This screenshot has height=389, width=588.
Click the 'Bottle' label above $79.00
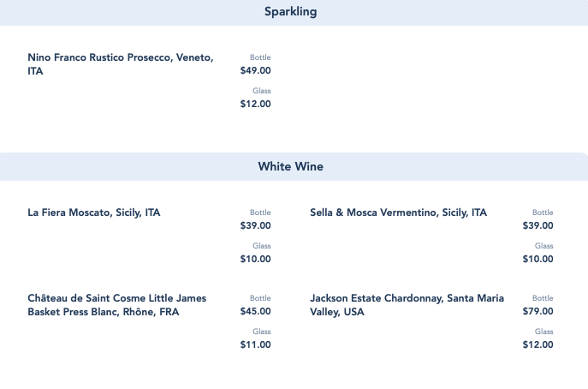point(543,298)
